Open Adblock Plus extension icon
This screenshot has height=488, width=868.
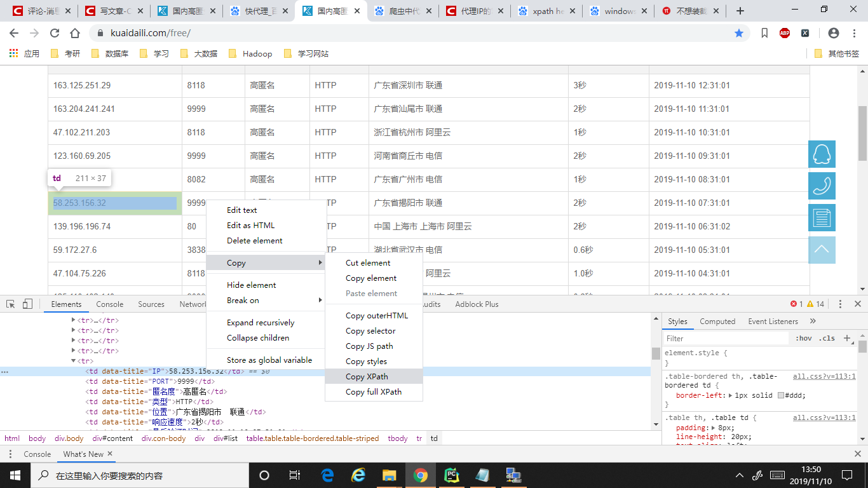pos(785,33)
